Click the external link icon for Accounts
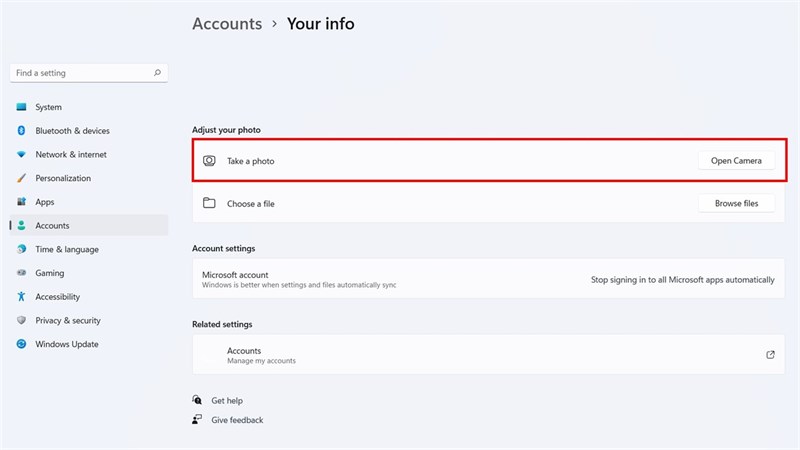The image size is (800, 450). pos(770,355)
